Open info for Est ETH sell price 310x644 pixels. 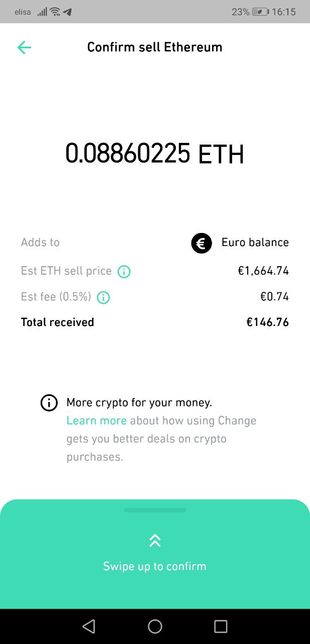click(x=124, y=272)
